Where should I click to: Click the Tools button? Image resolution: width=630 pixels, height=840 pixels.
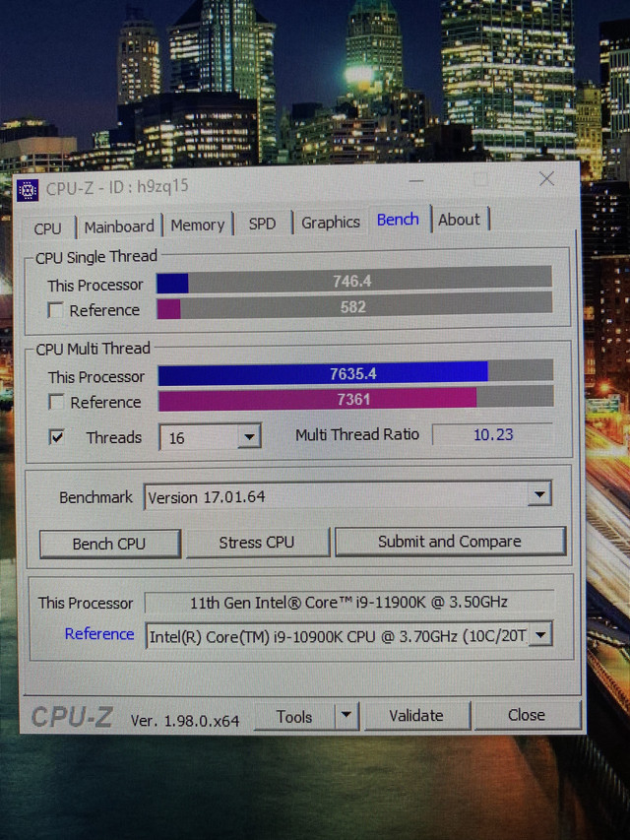[294, 716]
